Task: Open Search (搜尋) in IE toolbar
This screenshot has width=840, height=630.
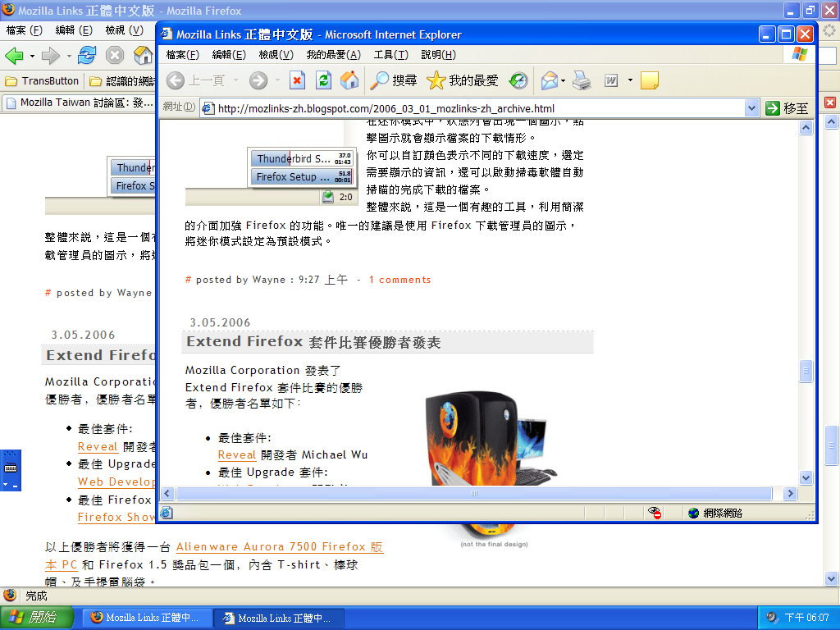Action: [x=394, y=81]
